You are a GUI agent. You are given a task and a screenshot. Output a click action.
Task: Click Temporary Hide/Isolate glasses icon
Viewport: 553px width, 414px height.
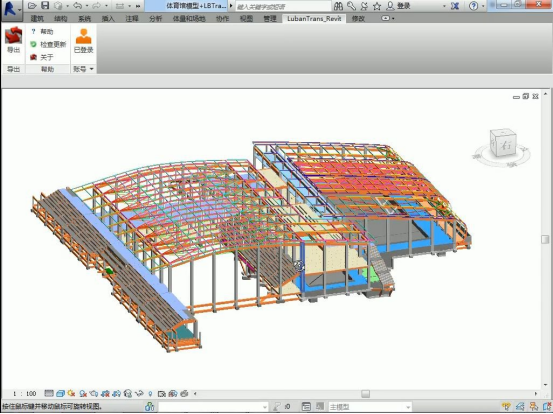coord(139,393)
